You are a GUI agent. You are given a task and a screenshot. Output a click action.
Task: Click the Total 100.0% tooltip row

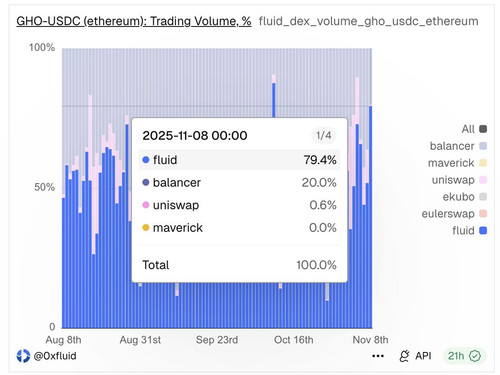(x=239, y=265)
